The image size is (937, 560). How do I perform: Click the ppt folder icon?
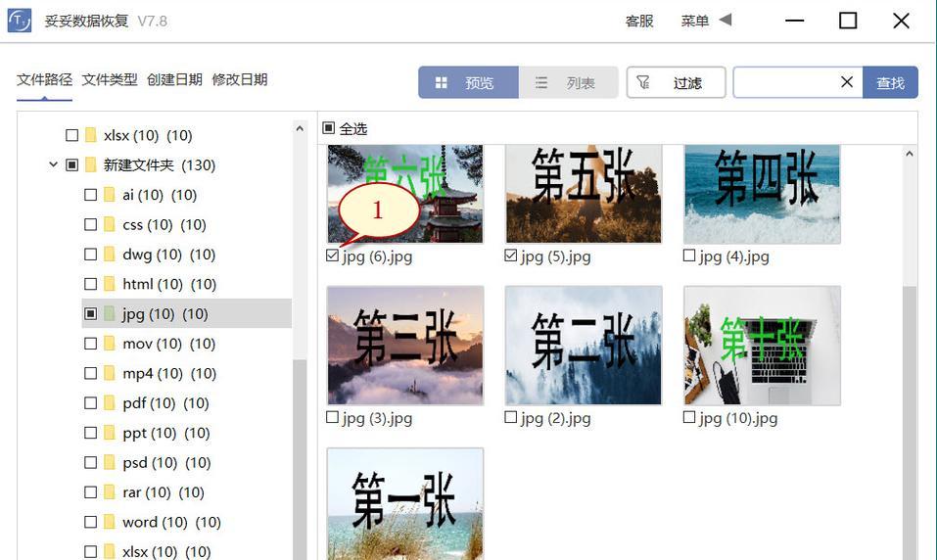pos(110,433)
